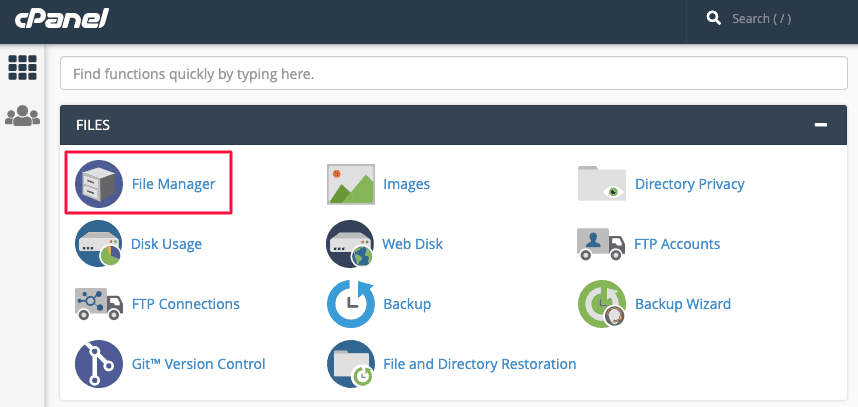The width and height of the screenshot is (858, 407).
Task: Open the Backup Wizard icon
Action: click(602, 304)
